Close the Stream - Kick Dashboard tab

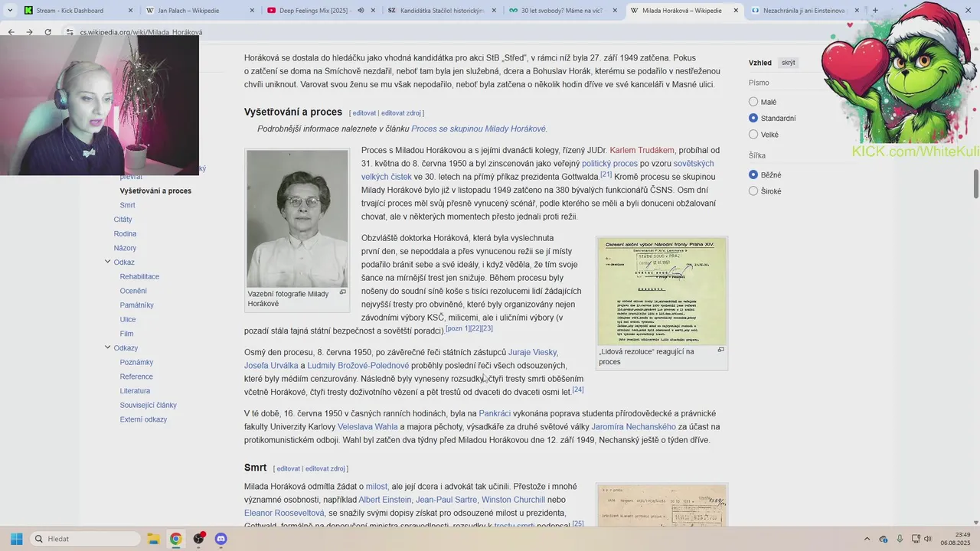(x=130, y=11)
